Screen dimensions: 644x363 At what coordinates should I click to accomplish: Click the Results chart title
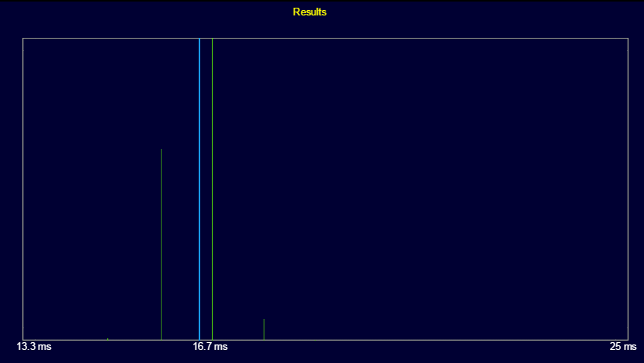point(310,12)
